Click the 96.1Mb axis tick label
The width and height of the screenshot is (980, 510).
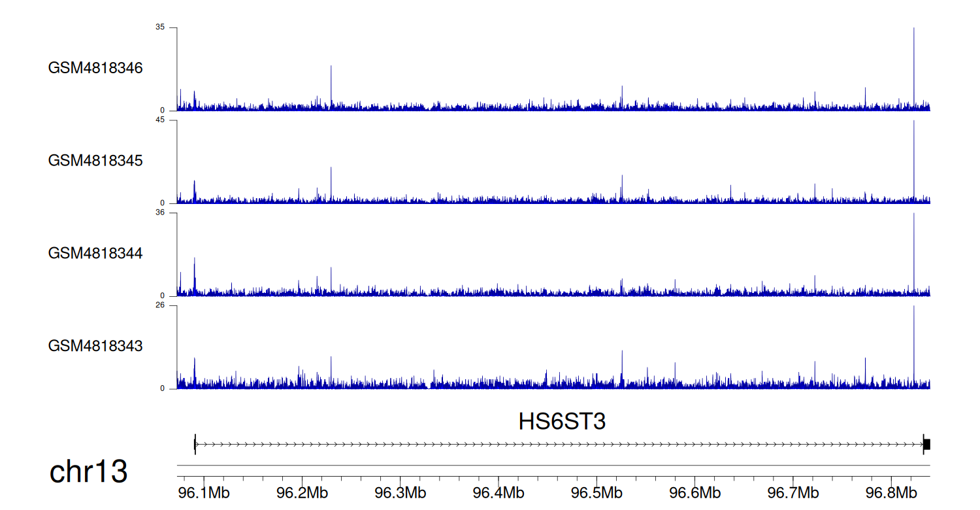click(204, 492)
